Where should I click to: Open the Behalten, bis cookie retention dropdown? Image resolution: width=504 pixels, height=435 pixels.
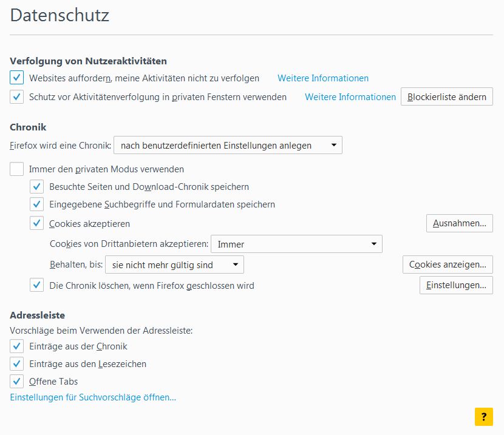[174, 265]
